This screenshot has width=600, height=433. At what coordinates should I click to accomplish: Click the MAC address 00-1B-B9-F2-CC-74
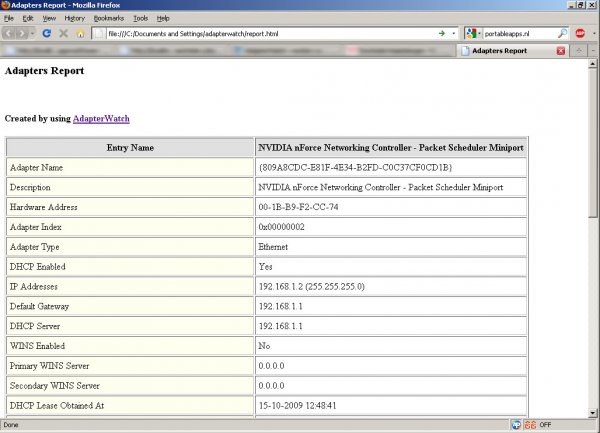(298, 207)
